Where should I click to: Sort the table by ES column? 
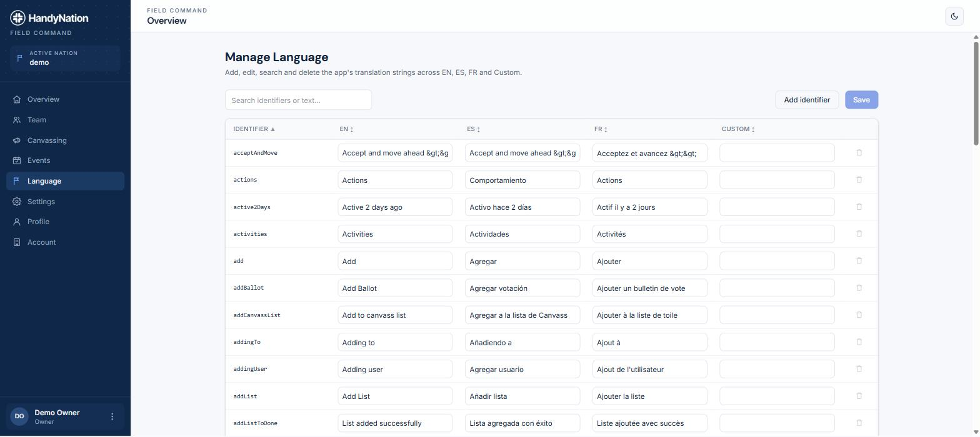click(x=474, y=129)
